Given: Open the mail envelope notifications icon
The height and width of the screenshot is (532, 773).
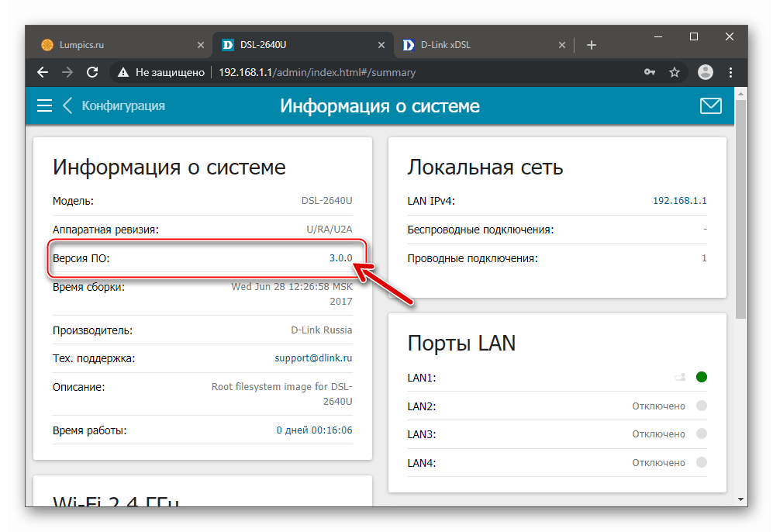Looking at the screenshot, I should 710,105.
